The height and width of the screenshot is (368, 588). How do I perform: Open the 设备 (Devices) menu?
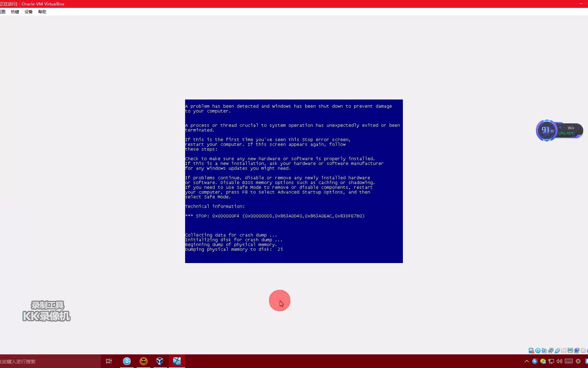pyautogui.click(x=29, y=12)
